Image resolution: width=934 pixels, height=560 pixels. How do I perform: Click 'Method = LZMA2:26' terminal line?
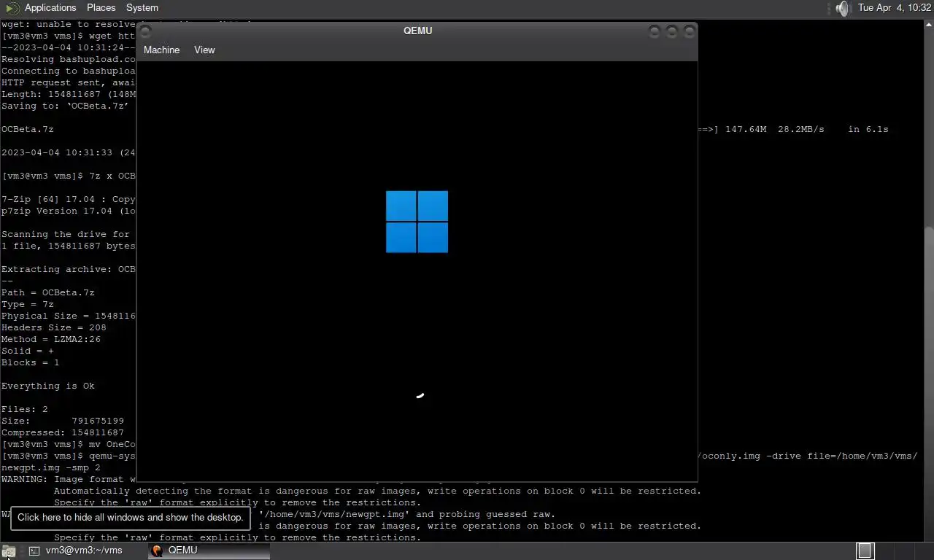51,339
